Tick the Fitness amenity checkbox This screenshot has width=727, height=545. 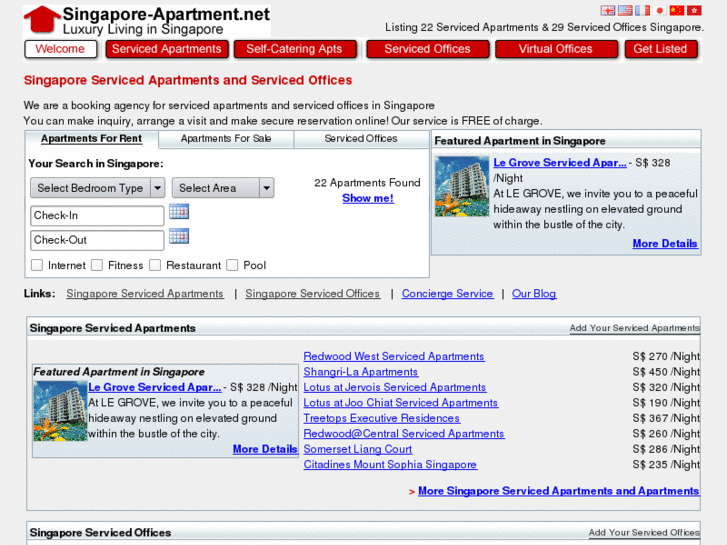pos(97,265)
